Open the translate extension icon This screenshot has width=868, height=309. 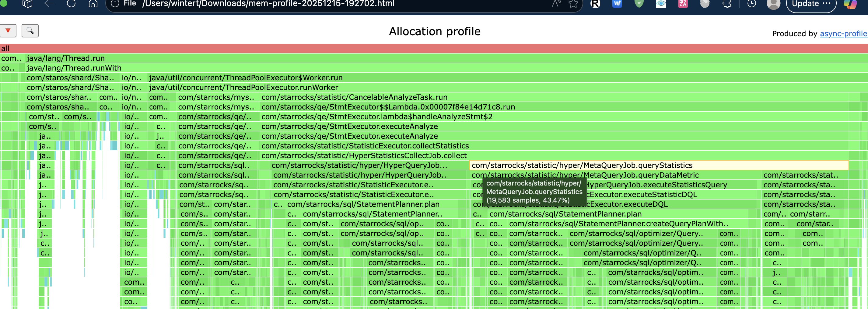[x=683, y=4]
